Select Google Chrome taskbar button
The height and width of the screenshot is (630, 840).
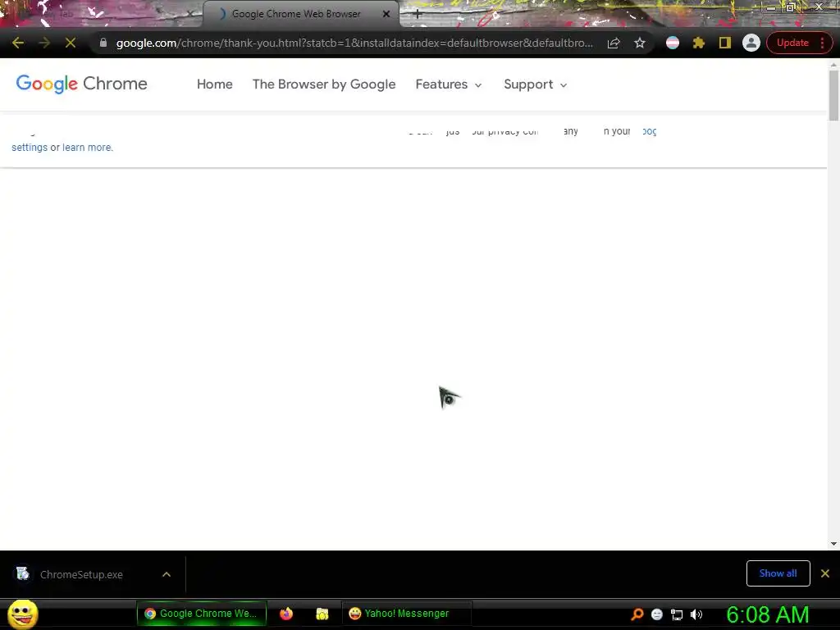click(x=202, y=614)
